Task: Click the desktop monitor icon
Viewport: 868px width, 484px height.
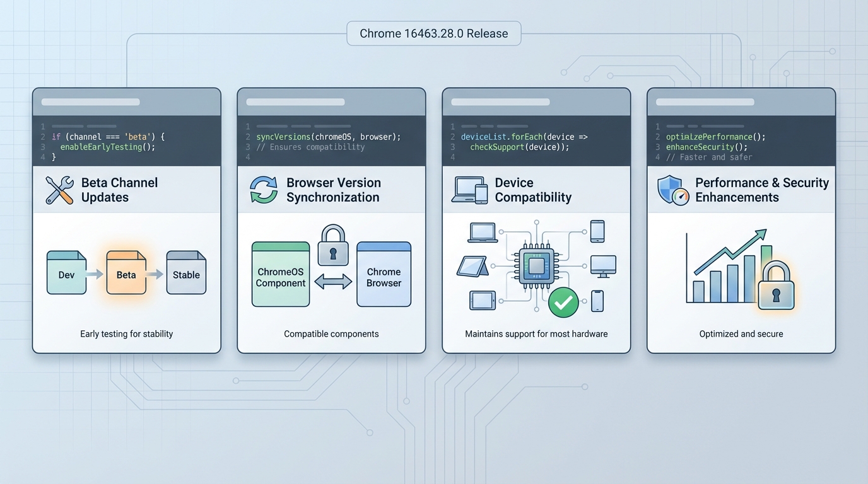Action: click(x=602, y=266)
